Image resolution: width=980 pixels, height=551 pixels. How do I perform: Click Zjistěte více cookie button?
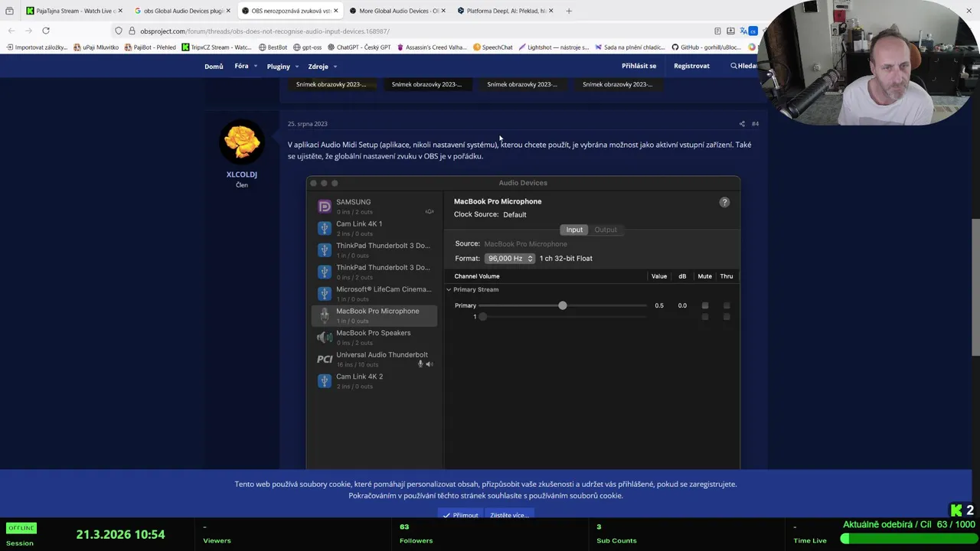click(509, 515)
